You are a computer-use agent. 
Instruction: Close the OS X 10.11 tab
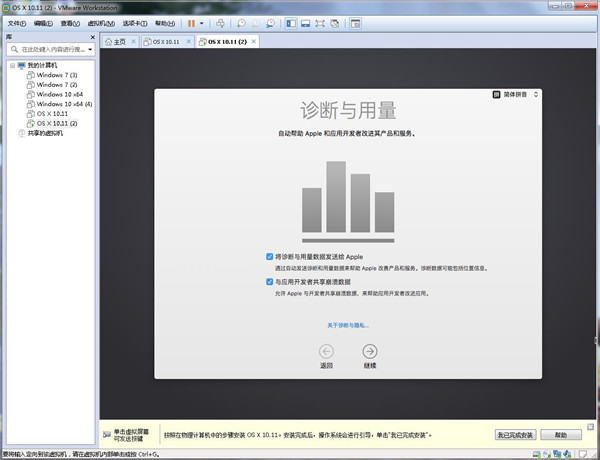188,41
